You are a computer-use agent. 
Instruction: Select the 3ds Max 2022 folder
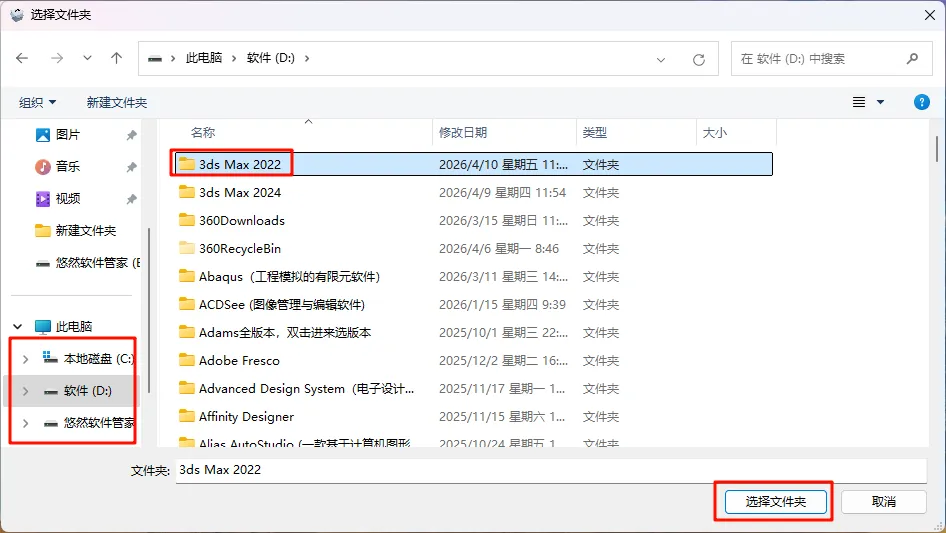474,164
